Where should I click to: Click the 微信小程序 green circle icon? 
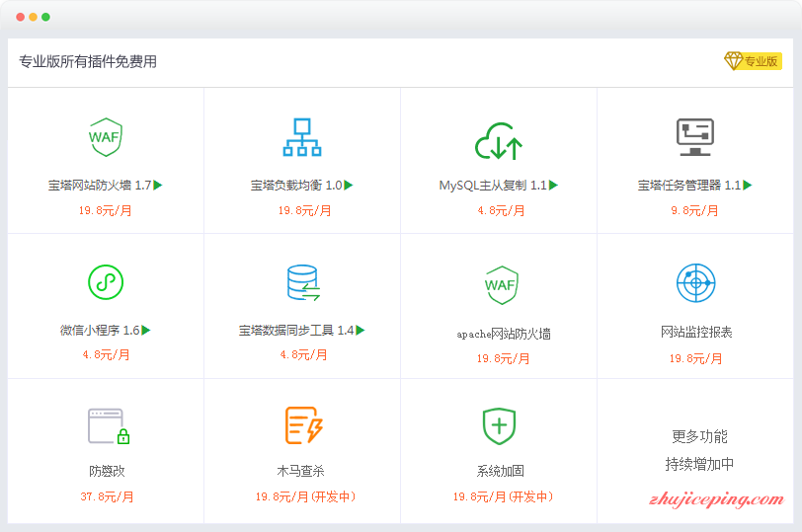click(x=106, y=282)
